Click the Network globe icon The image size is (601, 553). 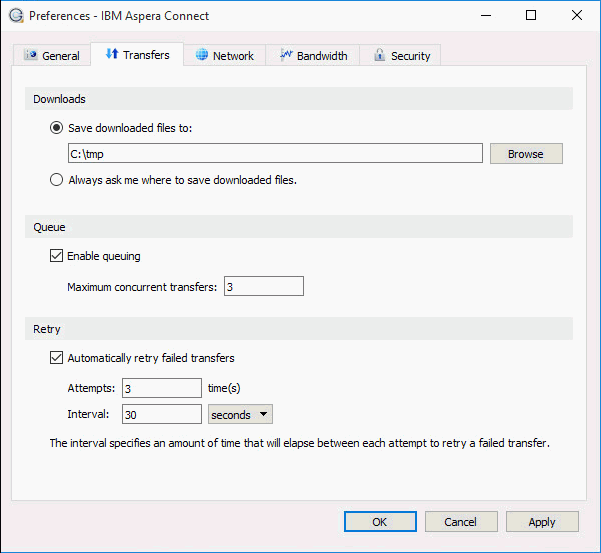[201, 56]
